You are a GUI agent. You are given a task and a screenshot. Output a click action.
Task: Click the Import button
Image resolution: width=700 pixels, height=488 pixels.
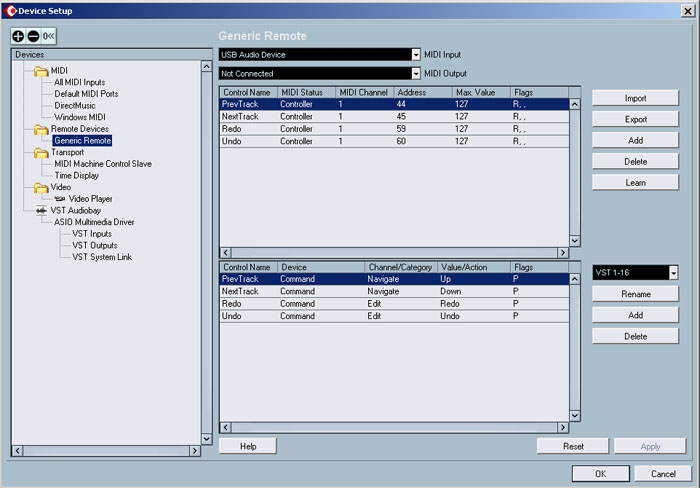click(635, 99)
